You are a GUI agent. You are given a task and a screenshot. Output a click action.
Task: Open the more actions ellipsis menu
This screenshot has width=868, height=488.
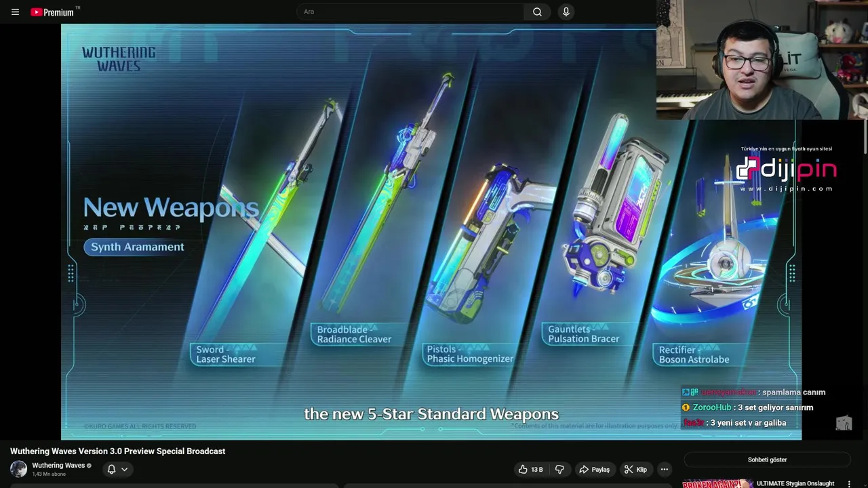pos(665,469)
